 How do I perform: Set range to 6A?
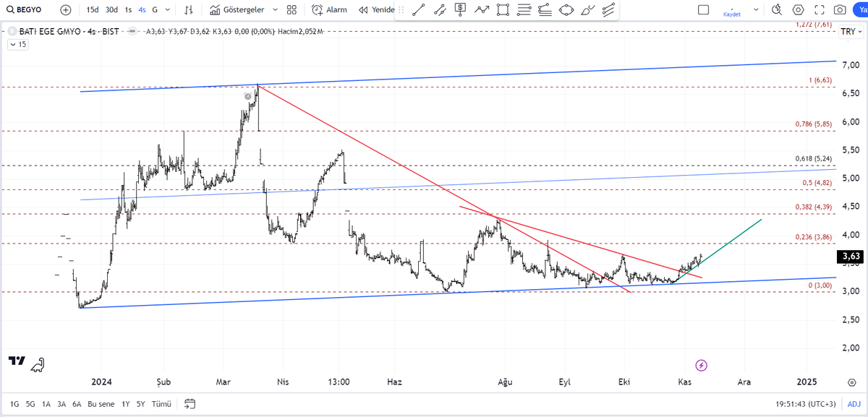[77, 404]
